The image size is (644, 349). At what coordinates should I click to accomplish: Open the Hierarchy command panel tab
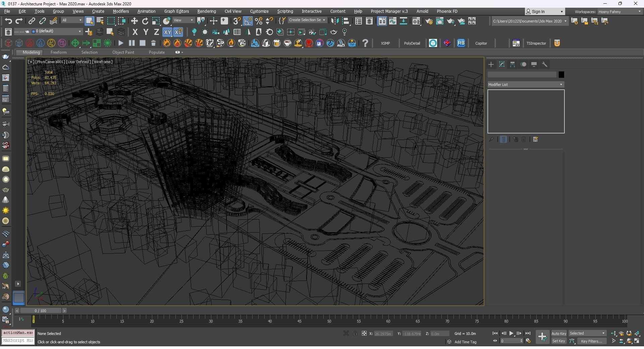click(x=513, y=64)
